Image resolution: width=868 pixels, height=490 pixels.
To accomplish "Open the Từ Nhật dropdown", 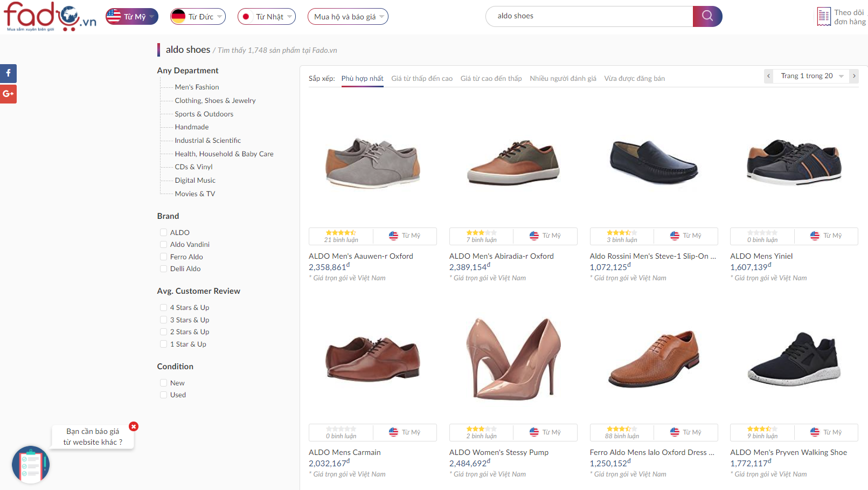I will tap(267, 17).
